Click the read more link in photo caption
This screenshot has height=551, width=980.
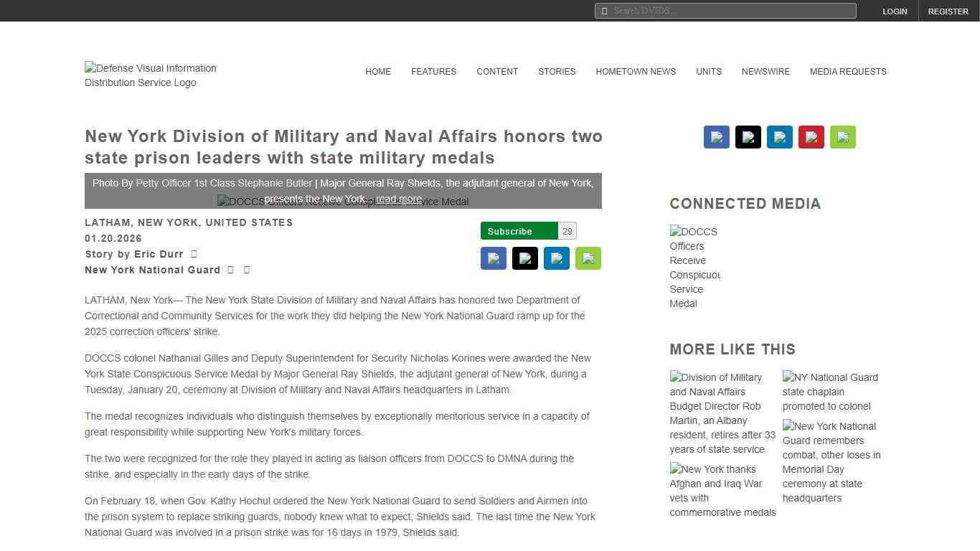[x=399, y=198]
